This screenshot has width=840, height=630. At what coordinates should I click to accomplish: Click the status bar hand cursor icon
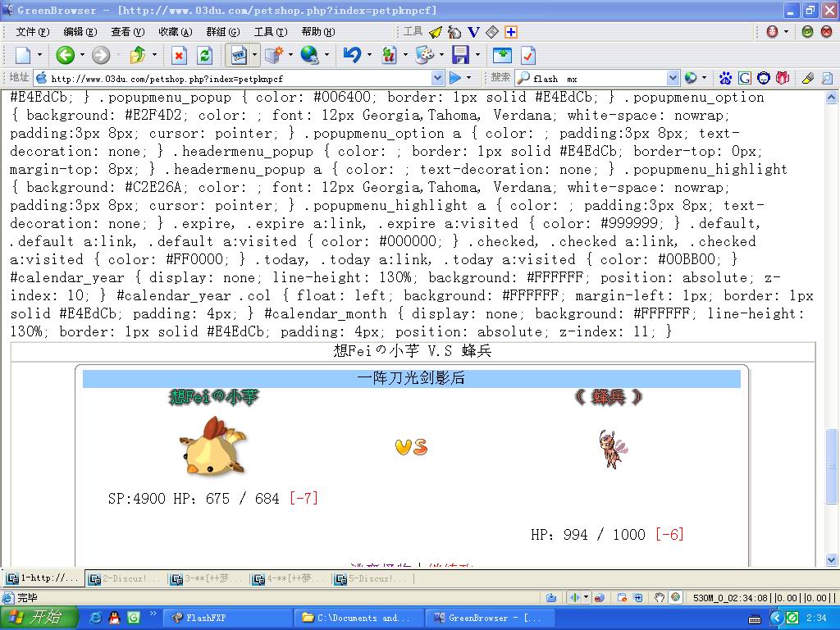659,597
